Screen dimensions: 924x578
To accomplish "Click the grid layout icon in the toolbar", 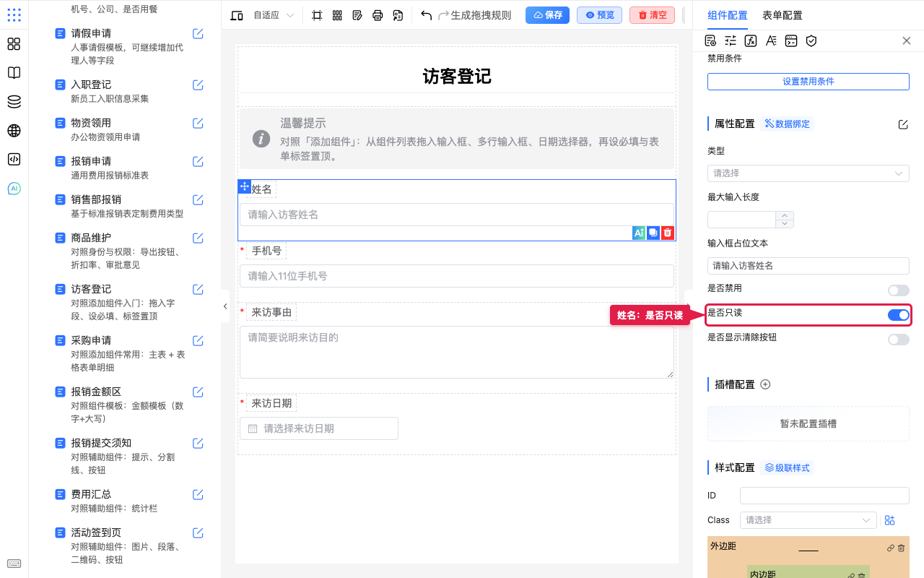I will (x=337, y=15).
